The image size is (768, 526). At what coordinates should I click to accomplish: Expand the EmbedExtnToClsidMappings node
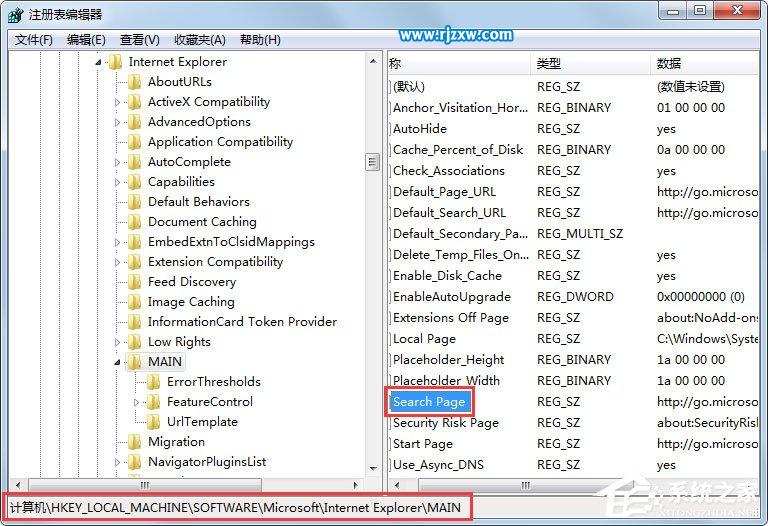(x=117, y=242)
